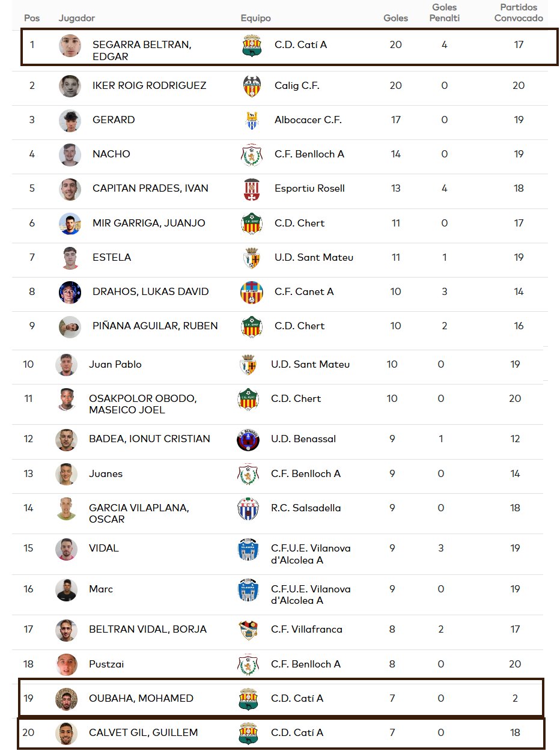Open Edgar Segarra Beltran's player photo
560x751 pixels.
pyautogui.click(x=70, y=46)
